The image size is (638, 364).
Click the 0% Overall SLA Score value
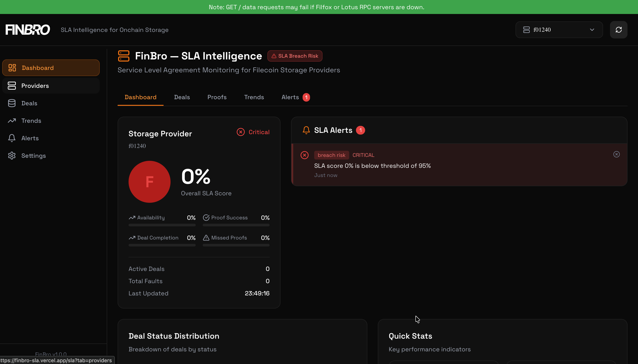tap(196, 177)
